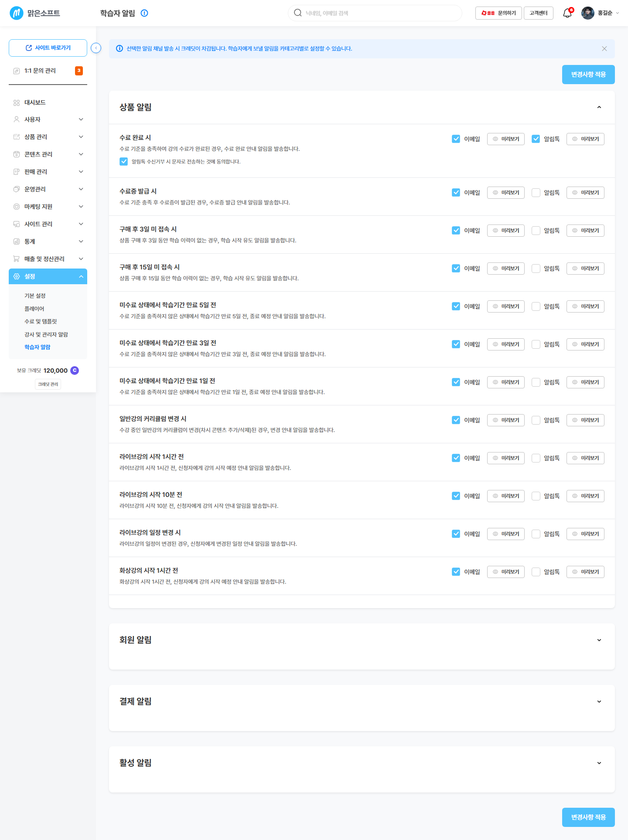Close the blue info banner
The width and height of the screenshot is (628, 840).
click(x=604, y=49)
